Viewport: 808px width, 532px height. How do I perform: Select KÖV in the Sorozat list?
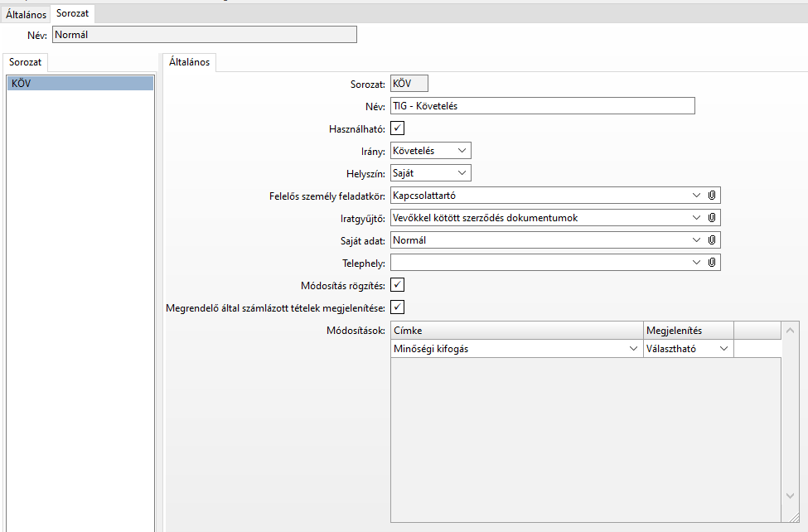tap(80, 84)
